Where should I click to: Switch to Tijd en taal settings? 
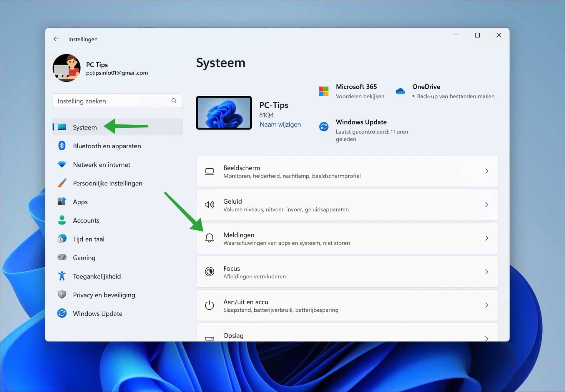88,239
